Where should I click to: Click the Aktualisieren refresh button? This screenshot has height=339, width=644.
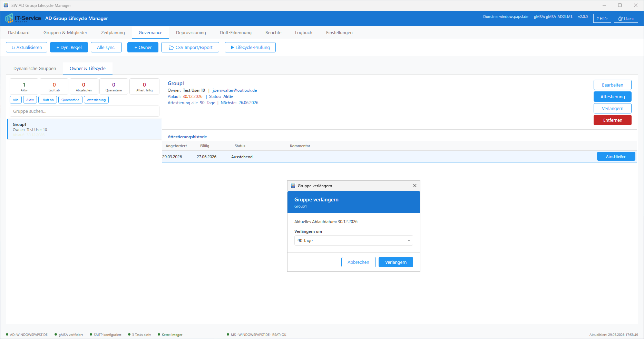click(x=27, y=48)
